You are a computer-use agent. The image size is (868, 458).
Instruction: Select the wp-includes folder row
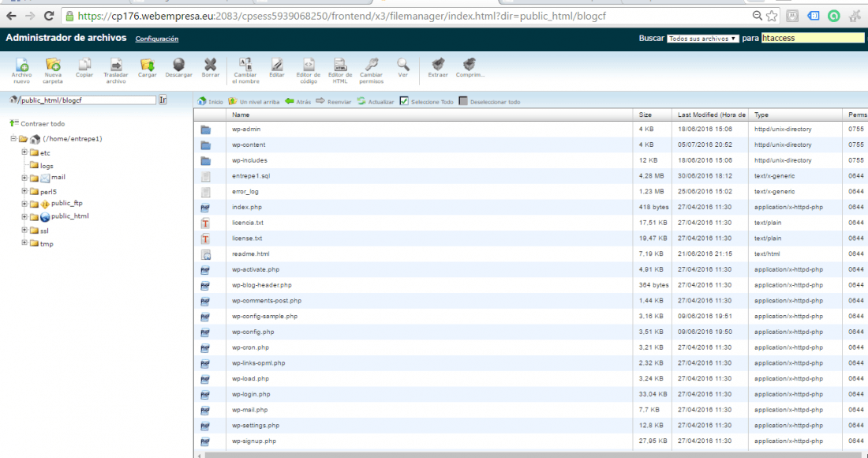(x=531, y=160)
